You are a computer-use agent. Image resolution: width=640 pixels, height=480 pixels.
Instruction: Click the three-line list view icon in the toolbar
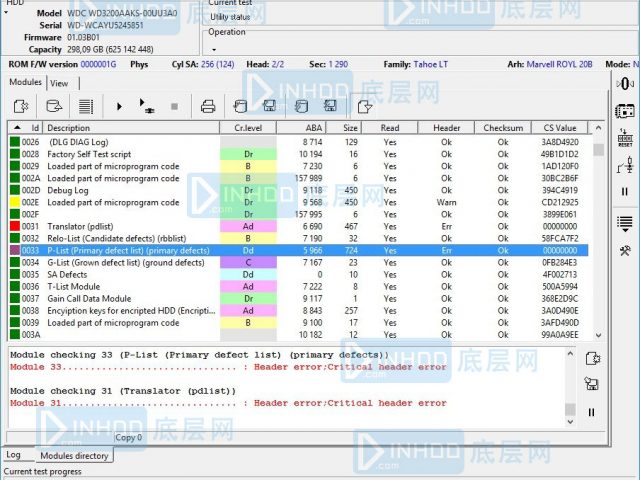point(86,106)
